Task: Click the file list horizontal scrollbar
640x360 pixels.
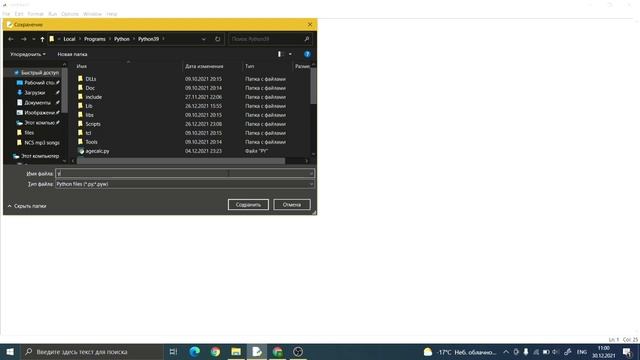Action: (x=180, y=161)
